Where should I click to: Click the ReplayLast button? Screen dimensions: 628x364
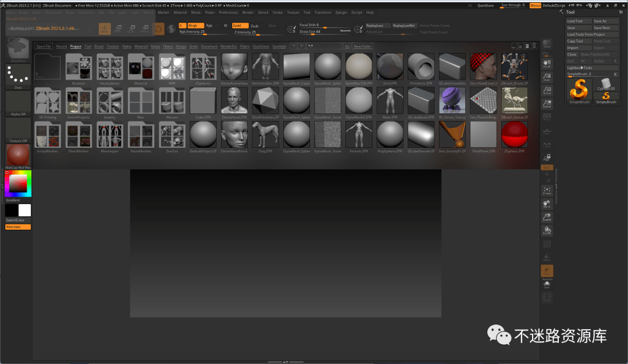pyautogui.click(x=377, y=25)
